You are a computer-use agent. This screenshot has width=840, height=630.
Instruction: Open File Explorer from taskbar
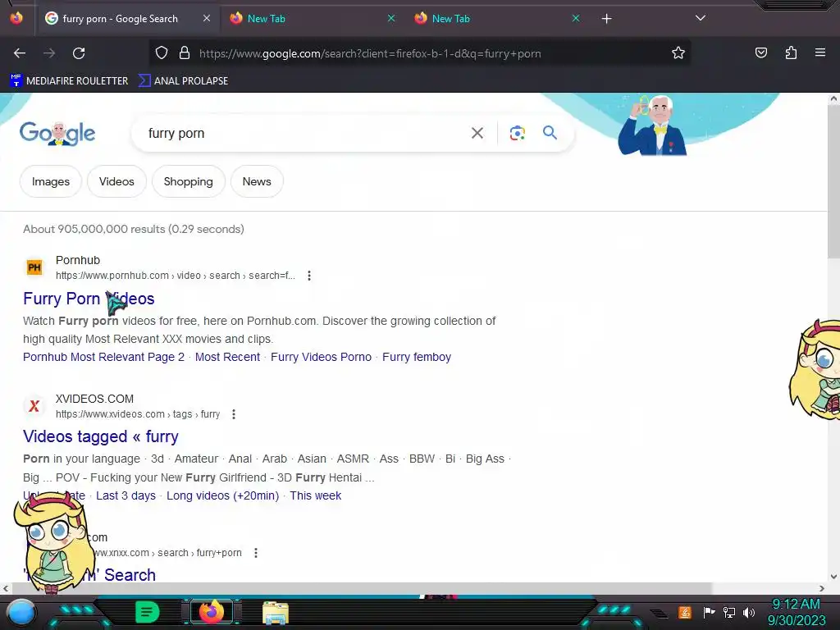pyautogui.click(x=276, y=612)
